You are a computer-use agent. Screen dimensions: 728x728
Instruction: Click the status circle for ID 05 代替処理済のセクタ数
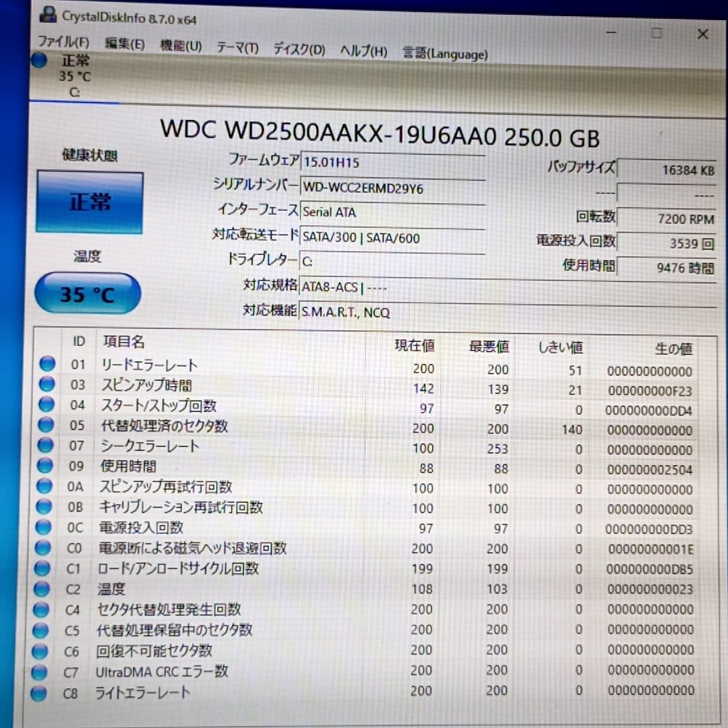[x=46, y=425]
